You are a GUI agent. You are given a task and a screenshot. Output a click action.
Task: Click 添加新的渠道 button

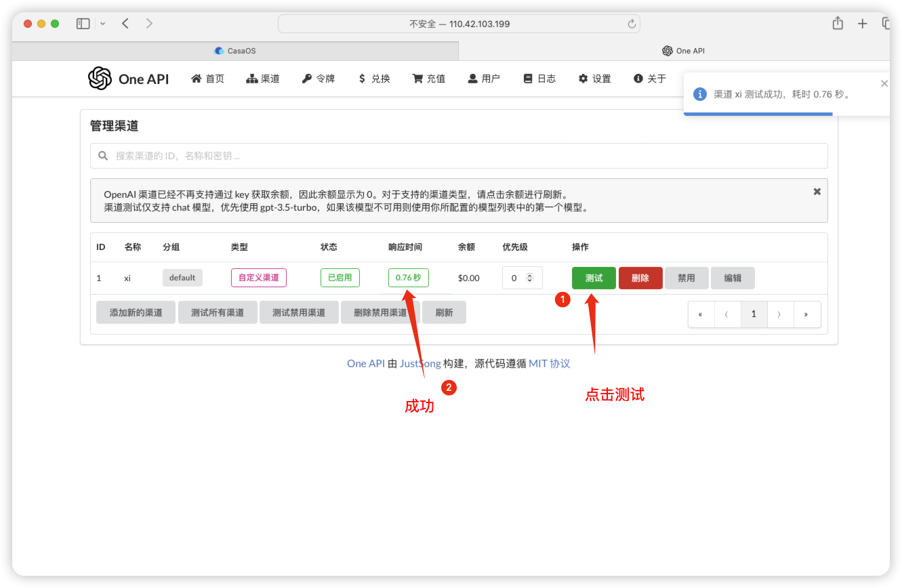point(136,312)
